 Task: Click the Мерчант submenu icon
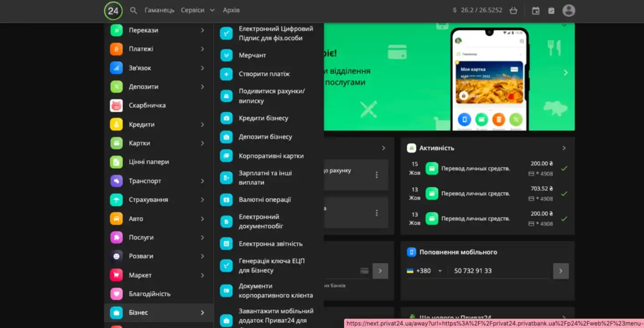pyautogui.click(x=226, y=55)
